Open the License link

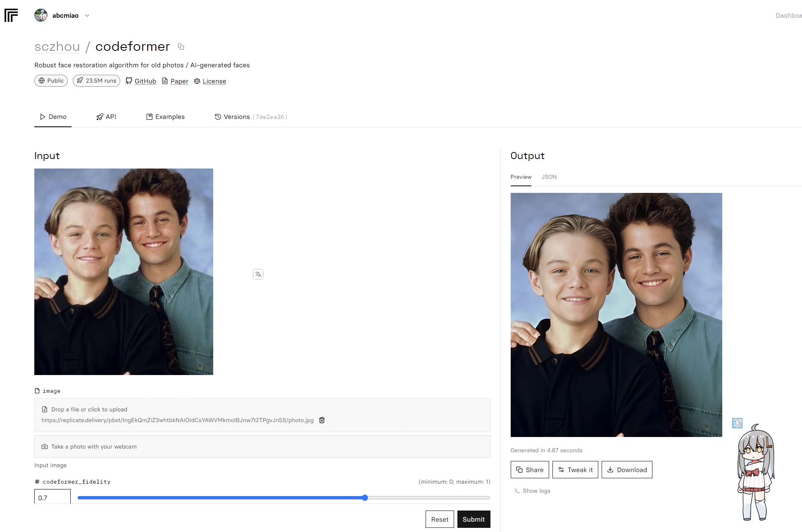point(214,81)
